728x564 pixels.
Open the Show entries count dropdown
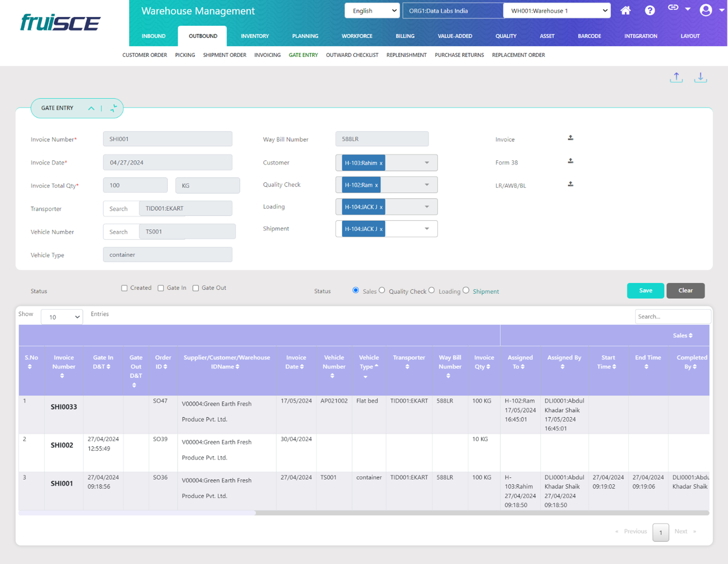[x=62, y=317]
